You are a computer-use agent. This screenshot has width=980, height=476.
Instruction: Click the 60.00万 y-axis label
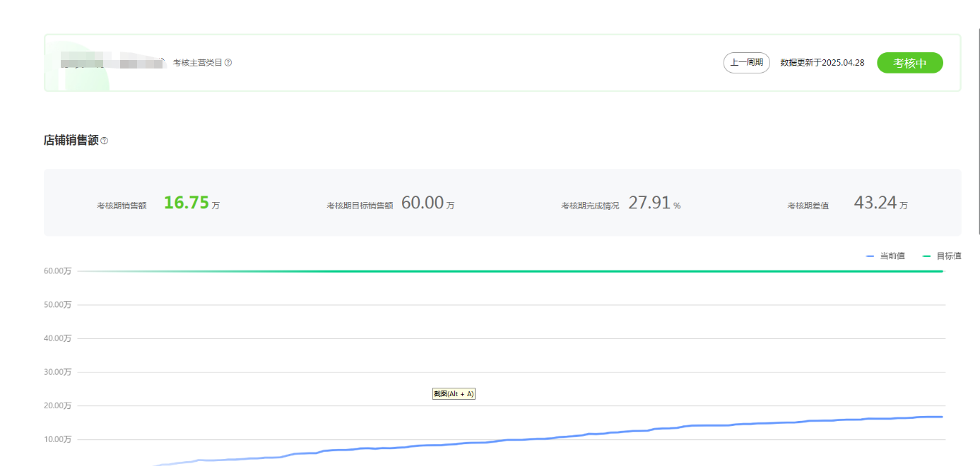pyautogui.click(x=57, y=271)
